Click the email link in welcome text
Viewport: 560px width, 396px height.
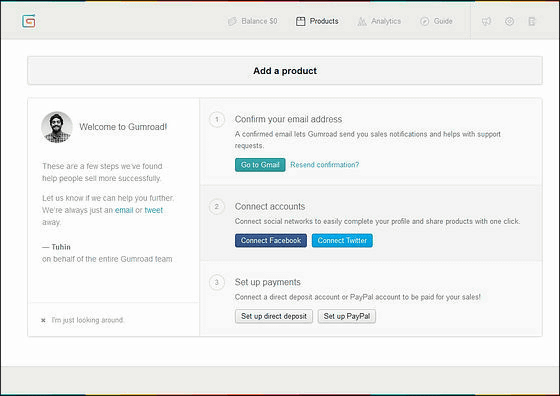pyautogui.click(x=124, y=210)
